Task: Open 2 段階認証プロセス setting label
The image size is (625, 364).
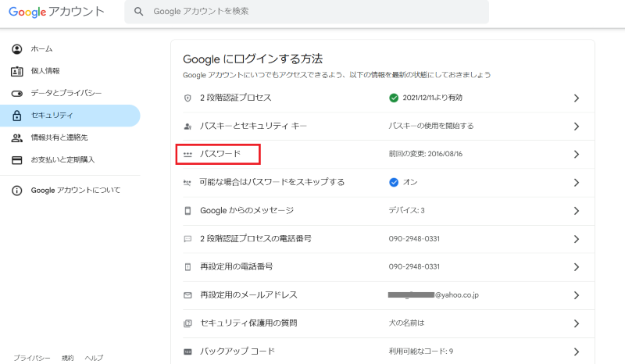Action: click(x=236, y=98)
